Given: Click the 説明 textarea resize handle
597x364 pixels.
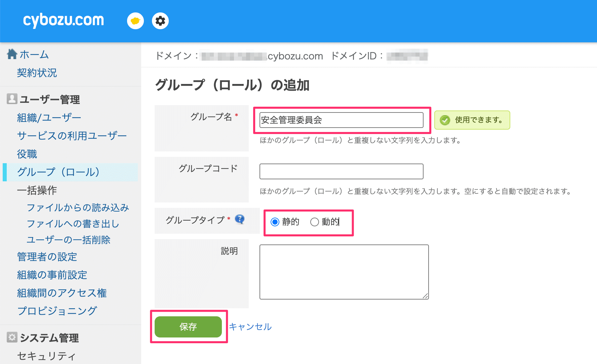Looking at the screenshot, I should click(x=426, y=296).
